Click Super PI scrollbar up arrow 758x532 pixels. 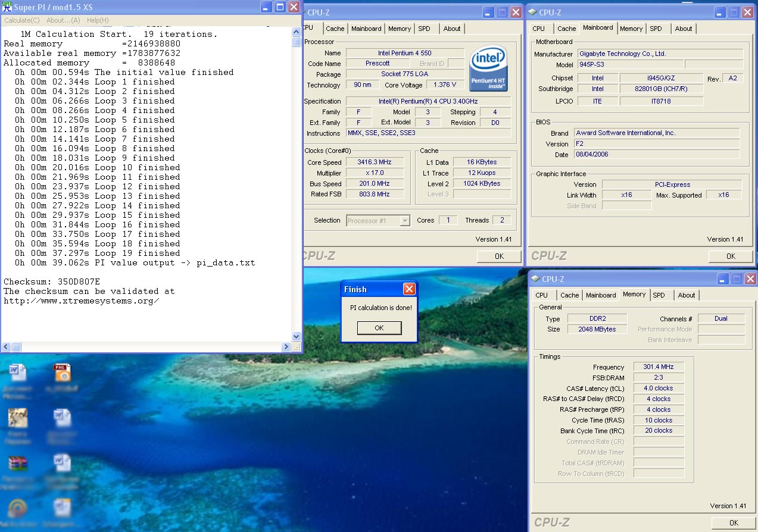pyautogui.click(x=297, y=32)
